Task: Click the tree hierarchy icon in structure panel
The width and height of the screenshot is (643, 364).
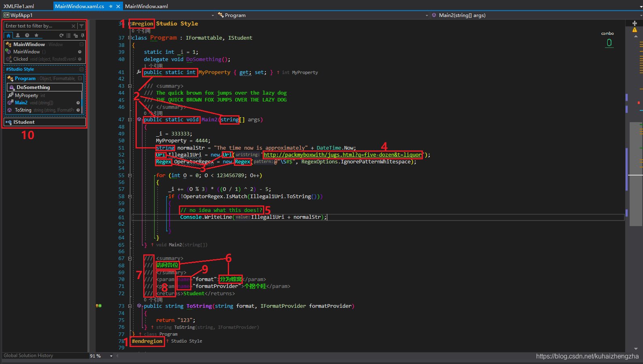Action: coord(76,36)
